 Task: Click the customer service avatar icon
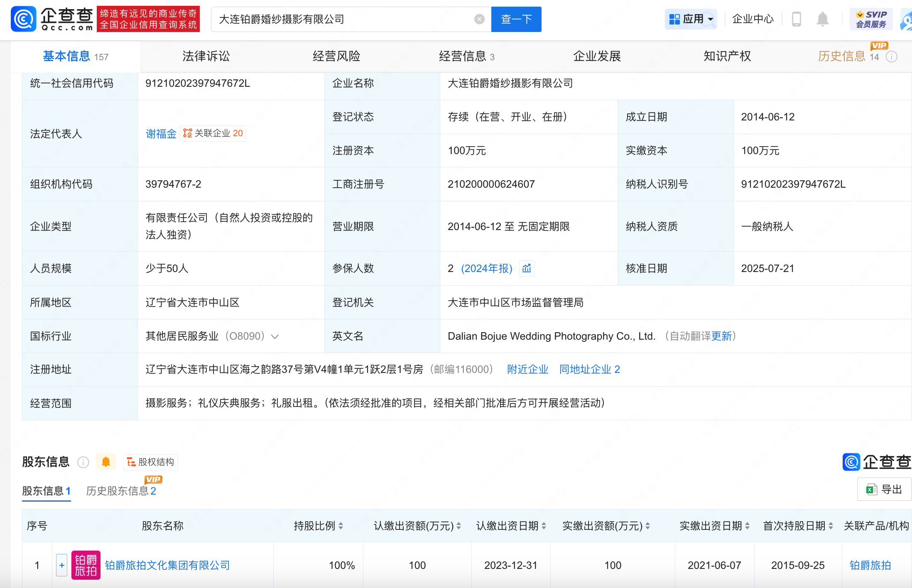point(906,20)
